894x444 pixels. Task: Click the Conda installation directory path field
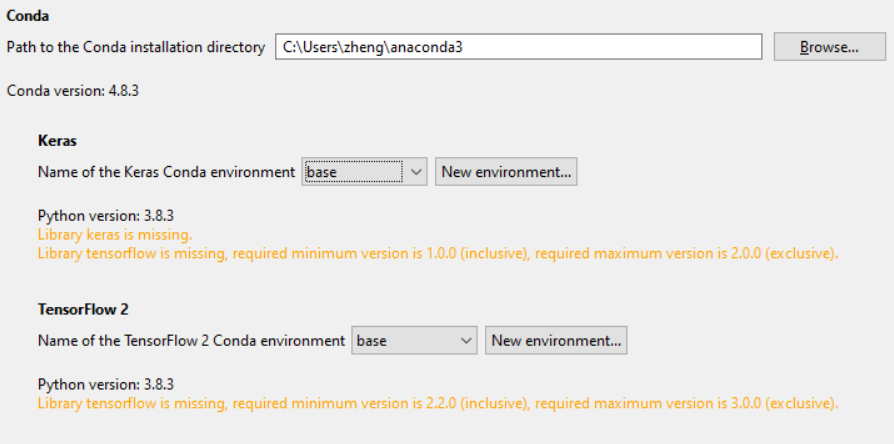click(x=518, y=47)
